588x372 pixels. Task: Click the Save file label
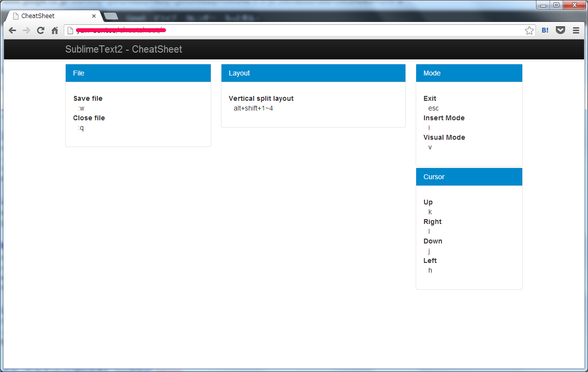88,98
